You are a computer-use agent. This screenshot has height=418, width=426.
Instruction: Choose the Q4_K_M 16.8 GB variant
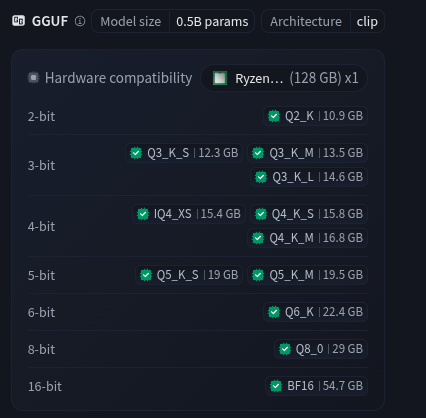pos(307,238)
